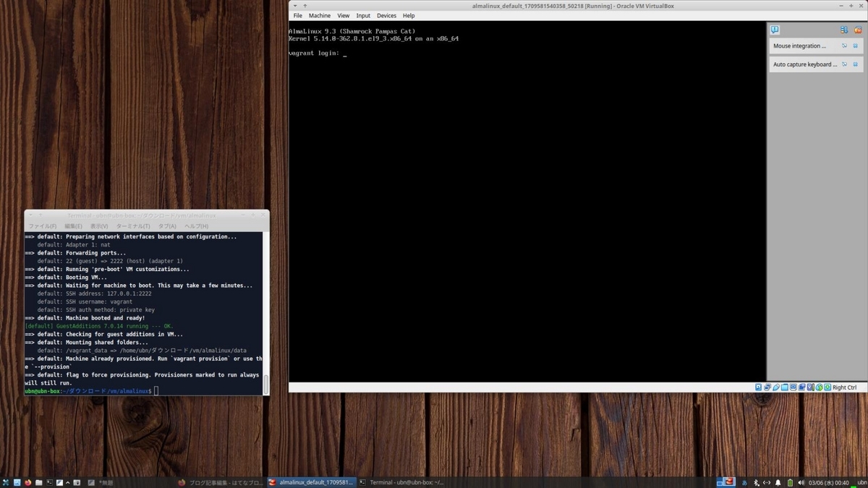The image size is (868, 488).
Task: Switch to the Terminal taskbar button
Action: click(401, 482)
